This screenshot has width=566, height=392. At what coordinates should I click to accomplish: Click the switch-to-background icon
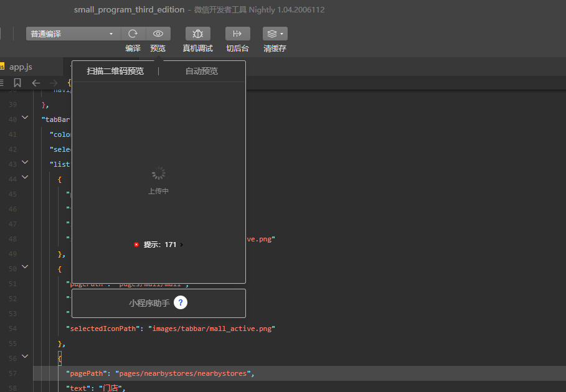(237, 34)
